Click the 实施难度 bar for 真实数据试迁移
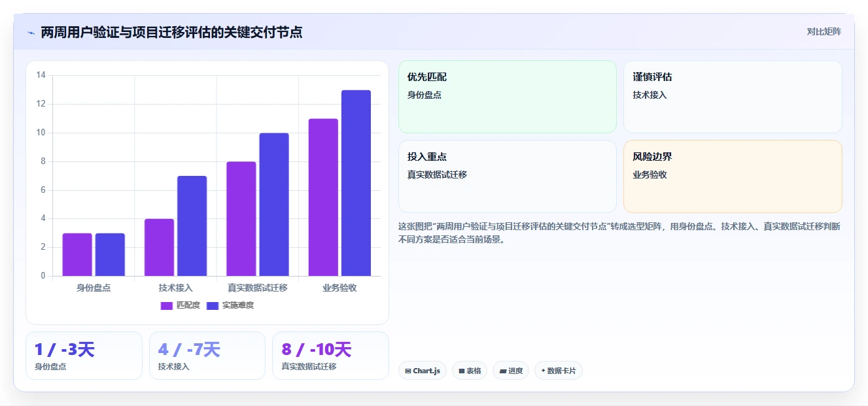Screen dimensions: 868x406 tap(274, 204)
